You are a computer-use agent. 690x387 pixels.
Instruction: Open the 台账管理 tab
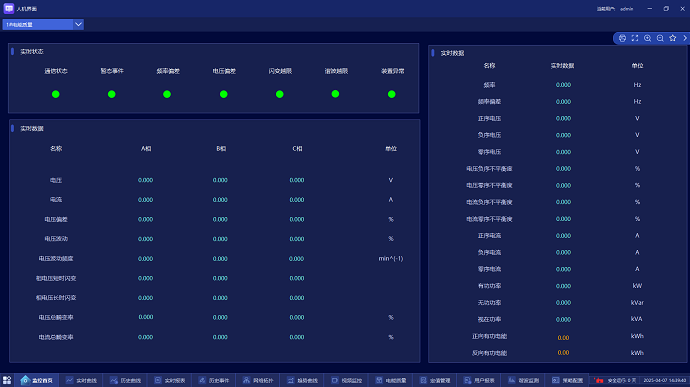click(435, 380)
